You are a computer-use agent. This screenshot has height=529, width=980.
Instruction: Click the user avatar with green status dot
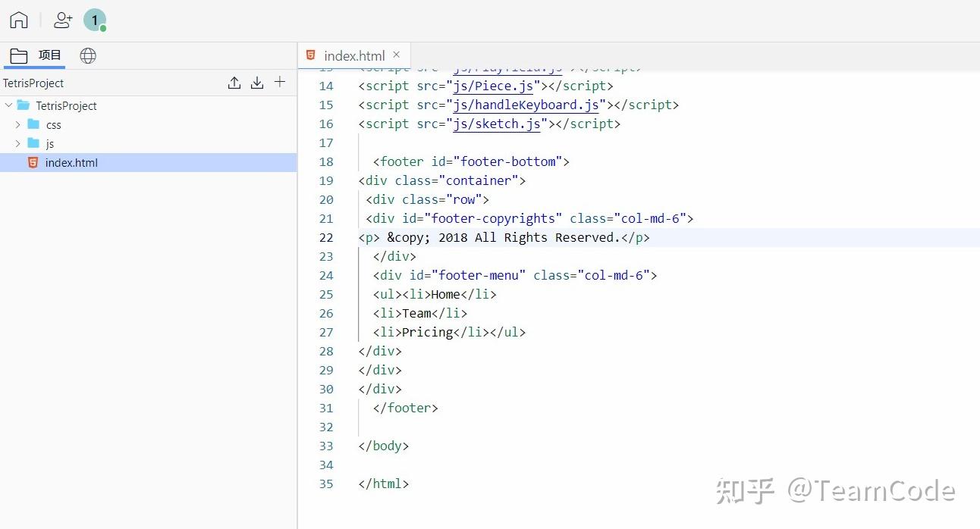(94, 20)
